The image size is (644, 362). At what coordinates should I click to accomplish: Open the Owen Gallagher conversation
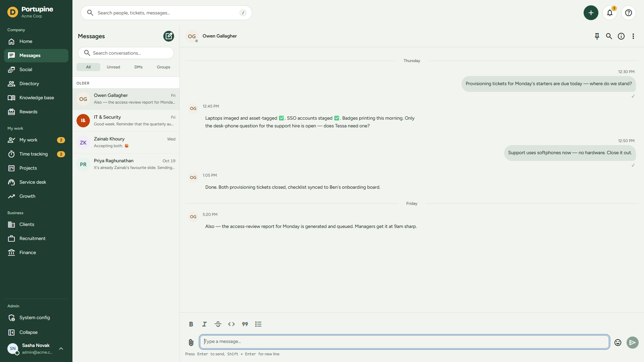126,99
